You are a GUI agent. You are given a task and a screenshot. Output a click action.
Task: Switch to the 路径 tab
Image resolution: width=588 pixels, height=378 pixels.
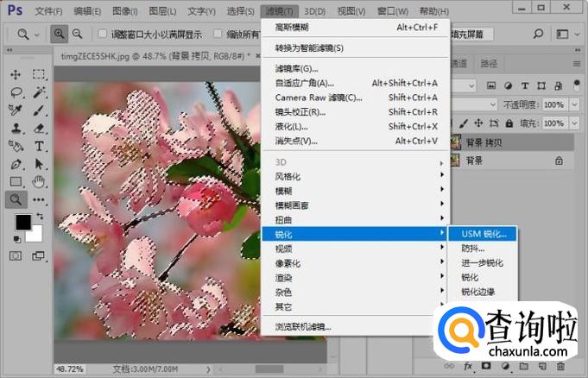[489, 64]
